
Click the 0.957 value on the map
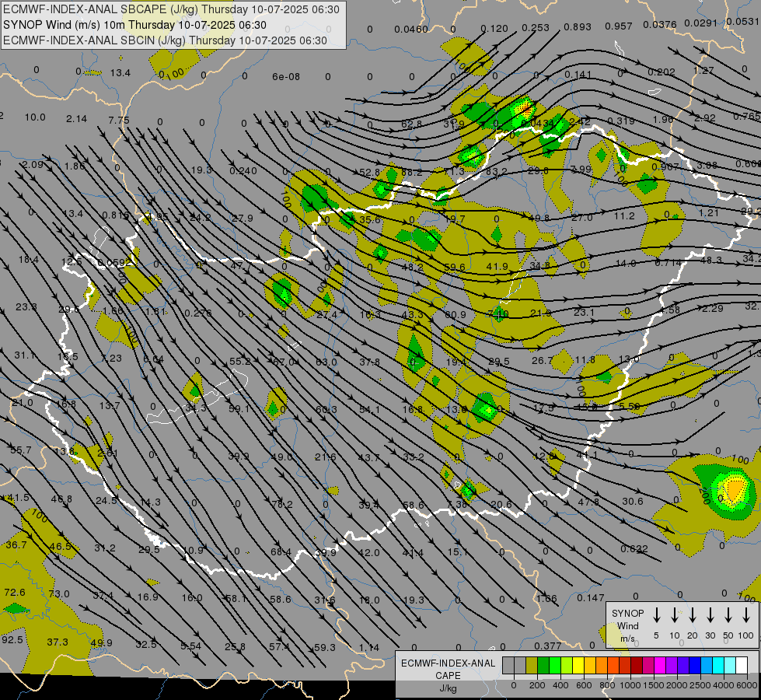tap(619, 26)
